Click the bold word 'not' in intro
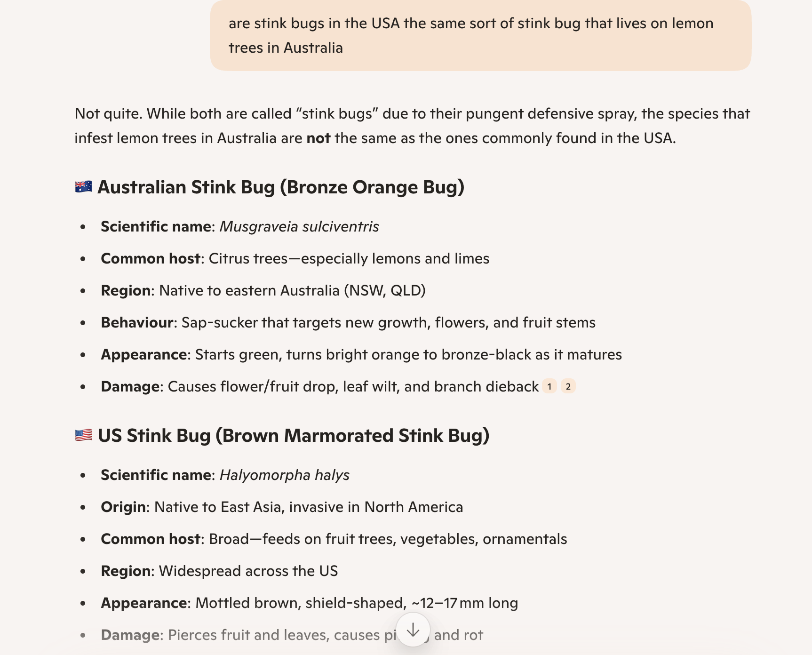The image size is (812, 655). coord(318,138)
